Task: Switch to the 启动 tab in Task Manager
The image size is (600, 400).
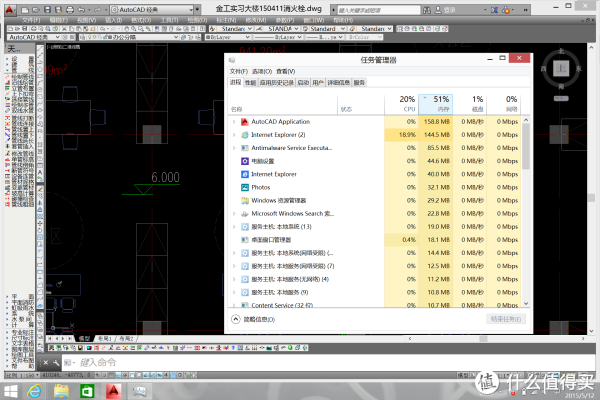Action: coord(303,83)
